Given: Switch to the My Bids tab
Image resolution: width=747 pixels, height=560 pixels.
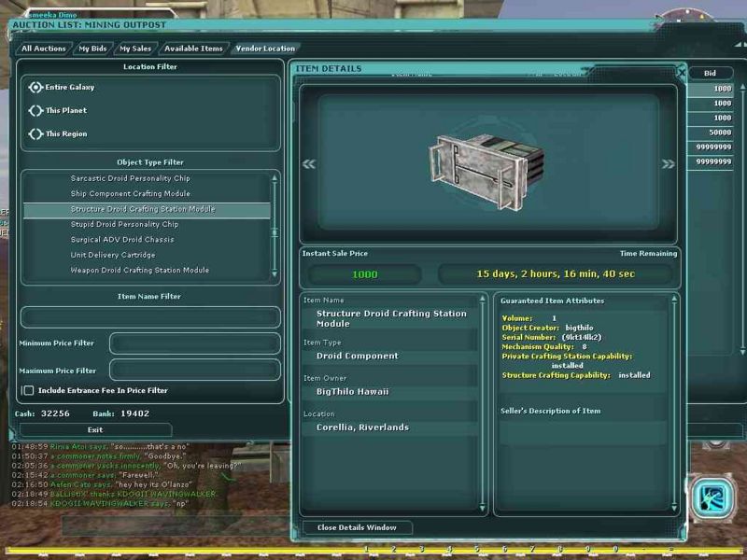Looking at the screenshot, I should coord(92,49).
